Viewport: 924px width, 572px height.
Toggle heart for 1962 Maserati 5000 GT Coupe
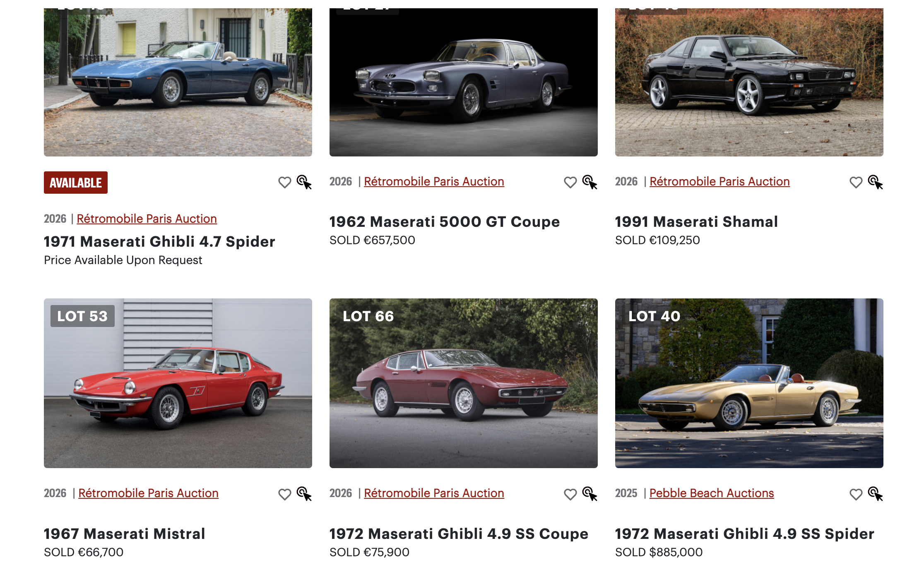[x=570, y=183]
